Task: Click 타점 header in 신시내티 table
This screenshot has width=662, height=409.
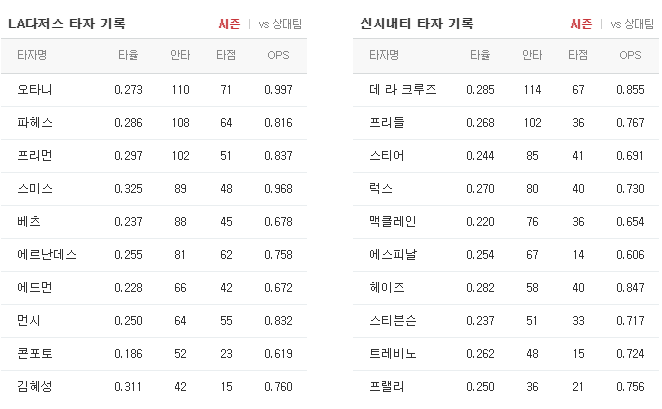Action: [x=578, y=55]
